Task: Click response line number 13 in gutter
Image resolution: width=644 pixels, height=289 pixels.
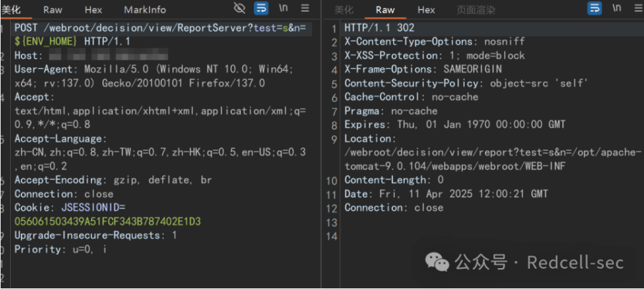Action: 331,222
